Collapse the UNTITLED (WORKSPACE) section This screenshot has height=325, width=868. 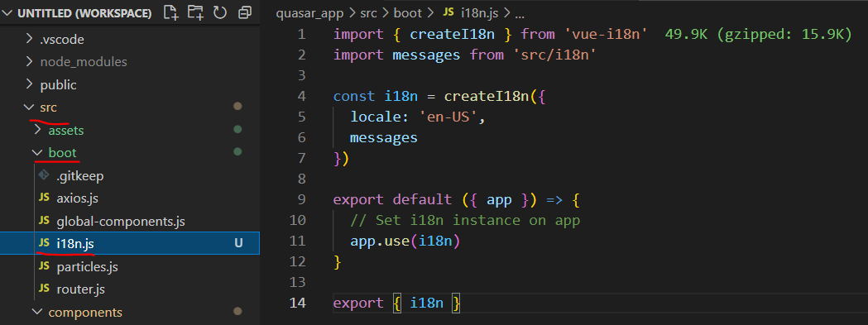click(x=7, y=13)
